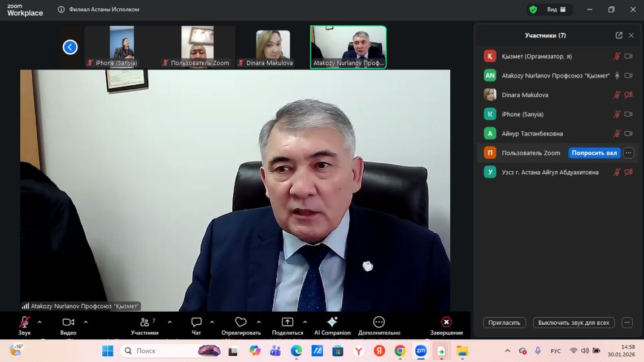The height and width of the screenshot is (362, 644).
Task: Open the Отреагировать reactions panel
Action: (x=240, y=322)
